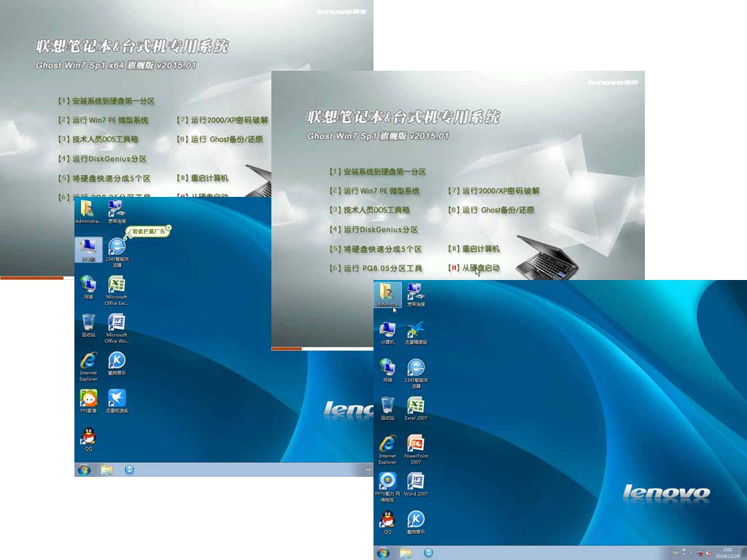Choose [3] 技术人员DOS工具箱 in the x64 boot menu
Viewport: 747px width, 560px height.
click(x=98, y=139)
